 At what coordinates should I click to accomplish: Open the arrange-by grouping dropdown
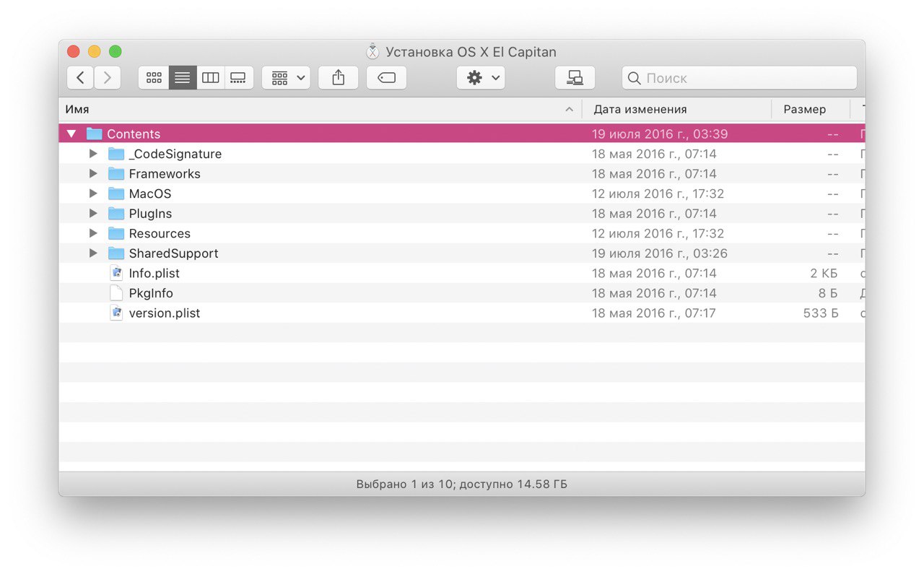click(x=287, y=78)
